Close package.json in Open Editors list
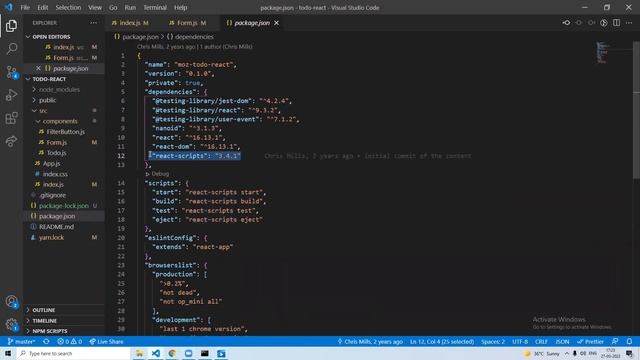The width and height of the screenshot is (640, 360). point(38,68)
